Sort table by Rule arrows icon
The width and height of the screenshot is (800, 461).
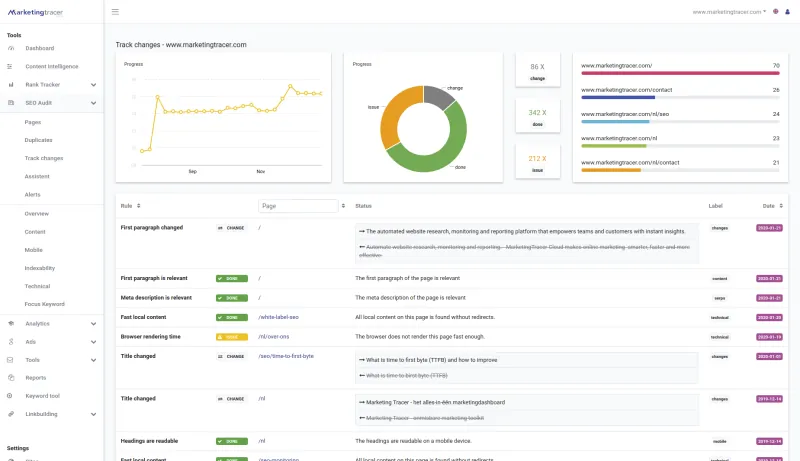tap(138, 206)
